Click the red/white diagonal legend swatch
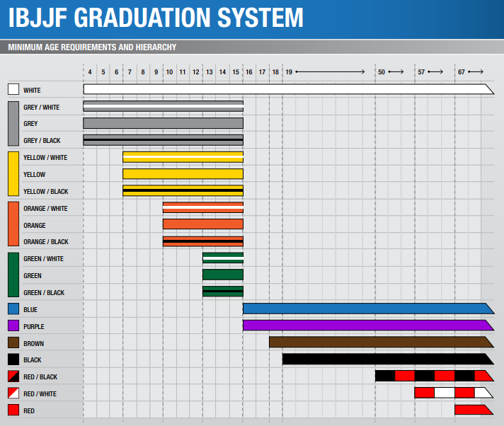The height and width of the screenshot is (426, 504). [13, 393]
